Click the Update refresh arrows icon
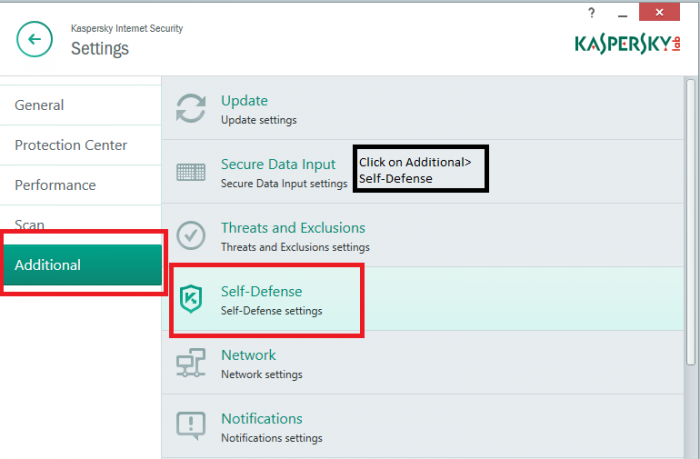The width and height of the screenshot is (700, 459). [190, 108]
